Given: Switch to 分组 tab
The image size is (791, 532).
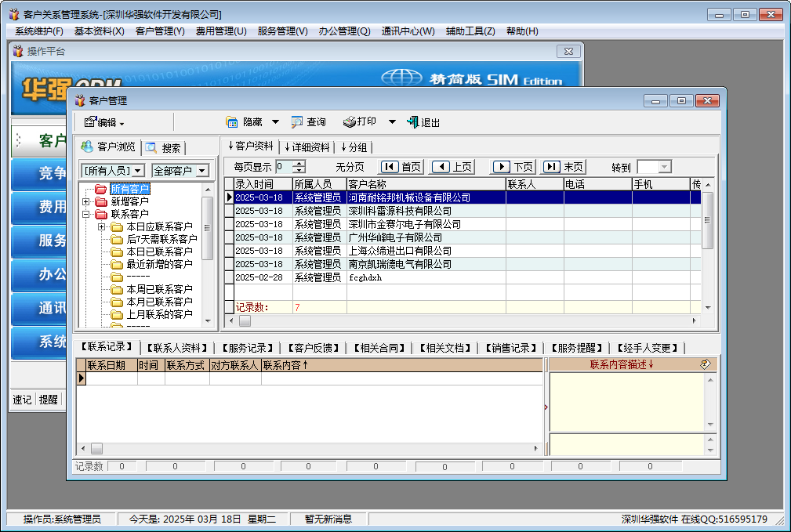Looking at the screenshot, I should tap(354, 147).
